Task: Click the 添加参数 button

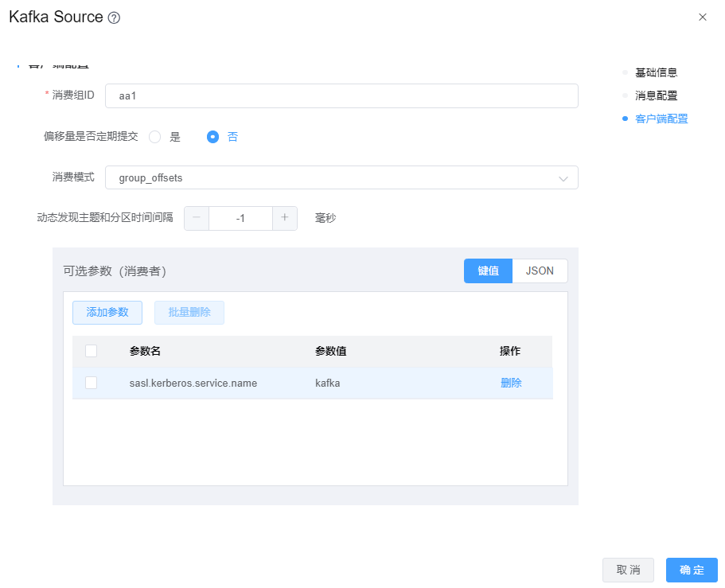Action: pos(107,313)
